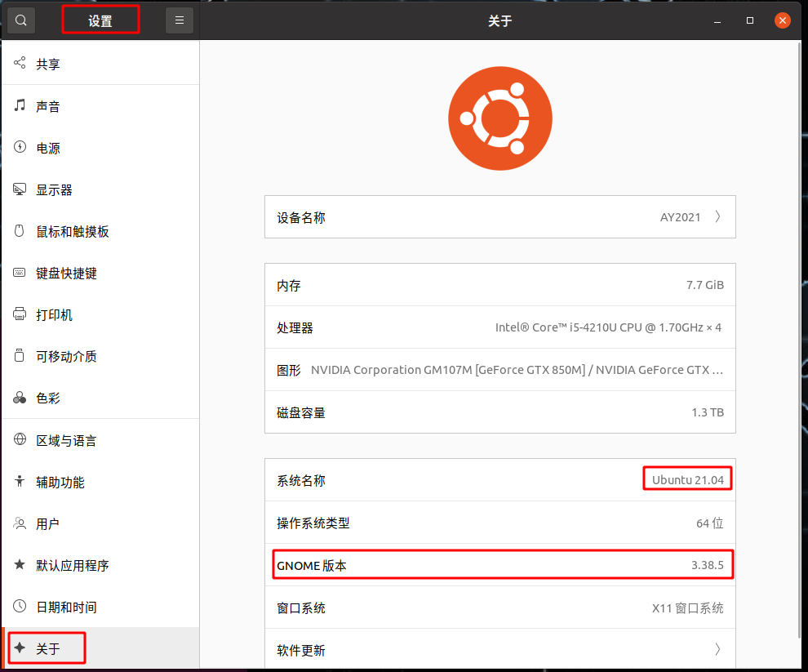
Task: Click the 图形 row label
Action: point(289,371)
